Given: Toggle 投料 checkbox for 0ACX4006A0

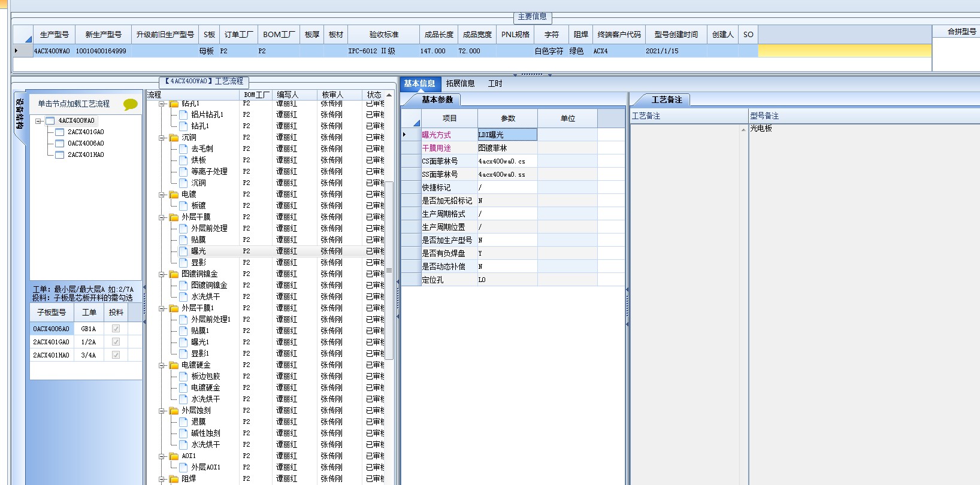Looking at the screenshot, I should point(116,329).
